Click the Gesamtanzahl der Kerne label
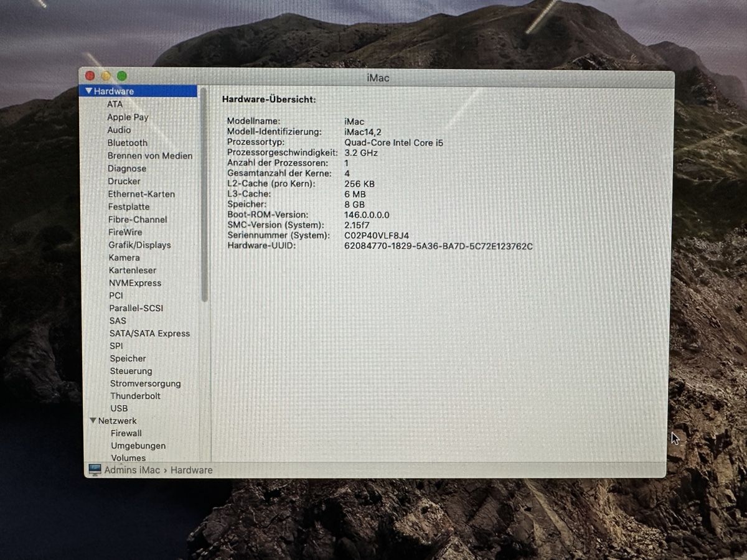The width and height of the screenshot is (747, 560). pyautogui.click(x=280, y=173)
